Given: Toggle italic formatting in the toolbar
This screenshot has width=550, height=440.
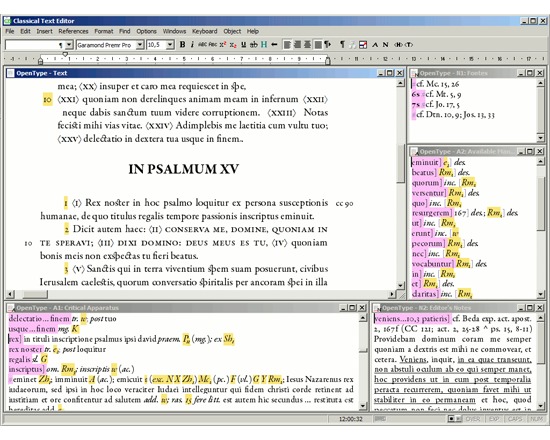Looking at the screenshot, I should [192, 45].
